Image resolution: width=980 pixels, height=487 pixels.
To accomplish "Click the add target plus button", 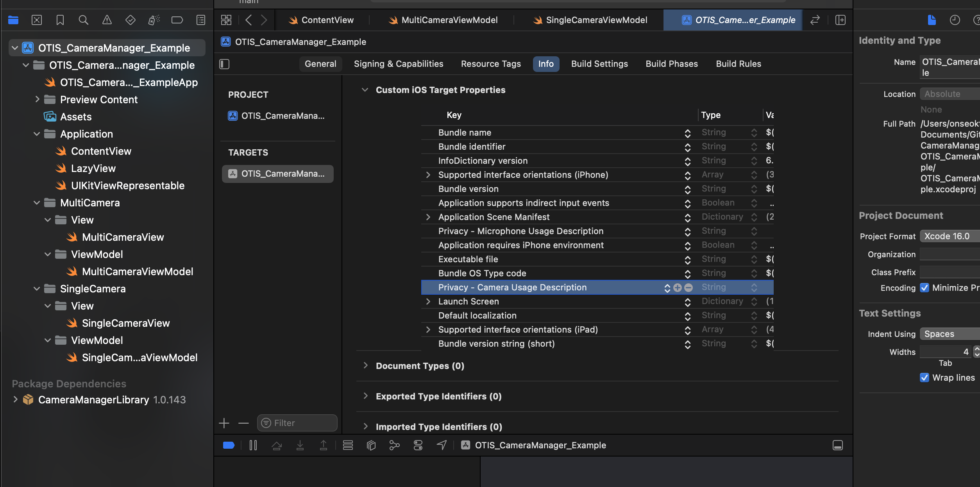I will click(x=224, y=423).
